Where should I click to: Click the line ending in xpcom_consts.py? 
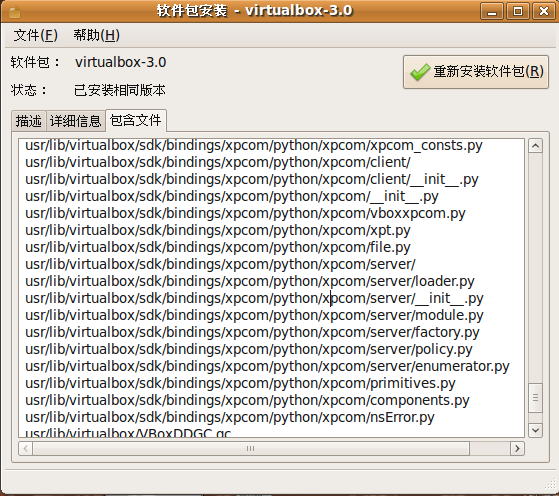pyautogui.click(x=254, y=145)
